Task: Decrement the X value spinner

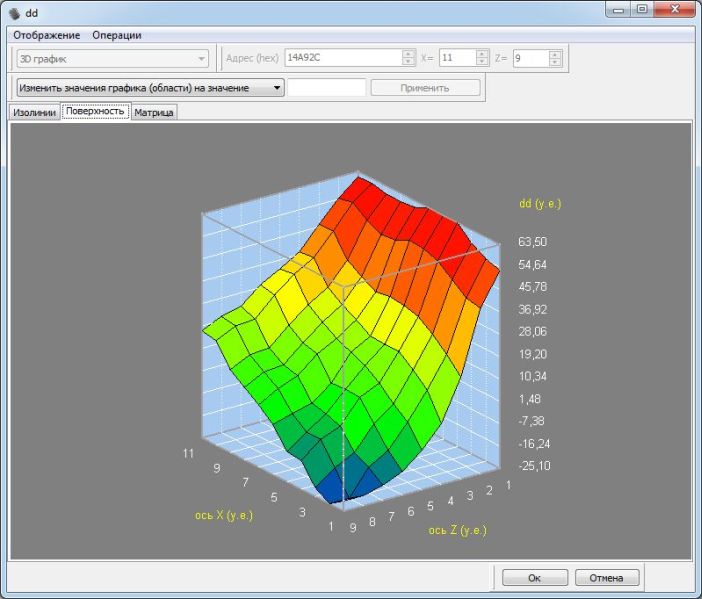Action: pyautogui.click(x=482, y=63)
